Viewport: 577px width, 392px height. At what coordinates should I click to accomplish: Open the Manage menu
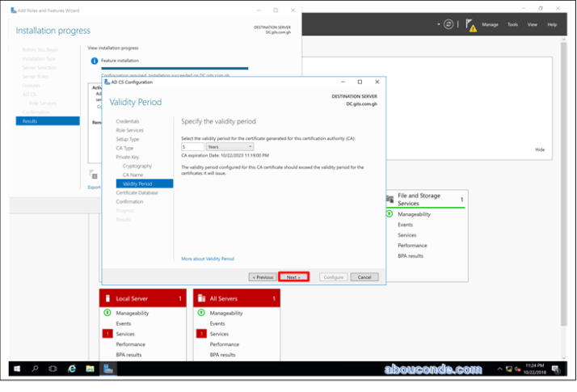click(490, 24)
